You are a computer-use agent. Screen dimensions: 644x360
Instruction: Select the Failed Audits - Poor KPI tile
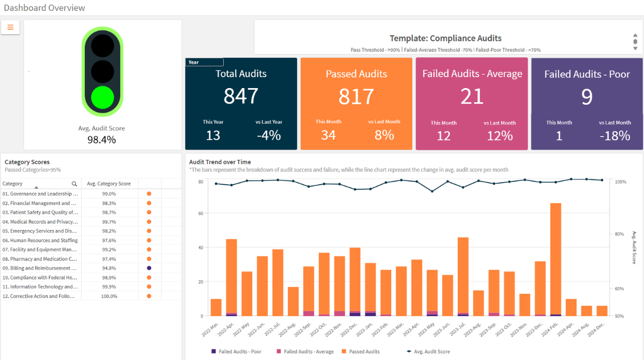point(587,104)
